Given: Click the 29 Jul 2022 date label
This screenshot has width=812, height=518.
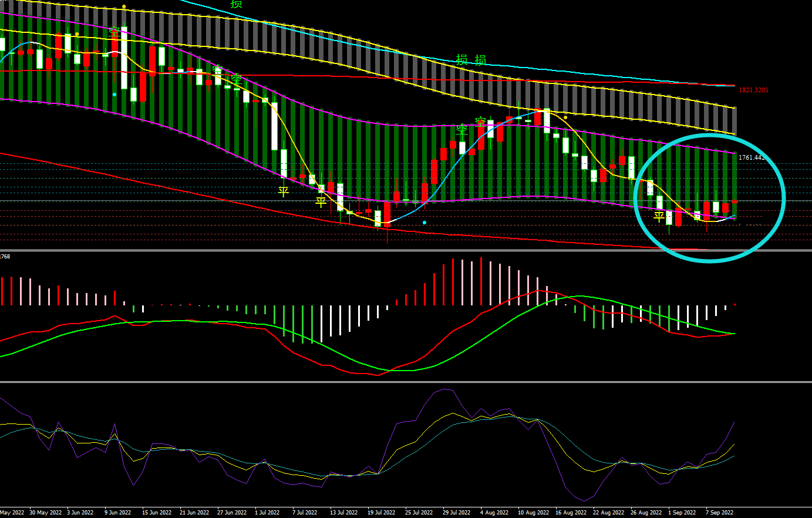Looking at the screenshot, I should 457,513.
